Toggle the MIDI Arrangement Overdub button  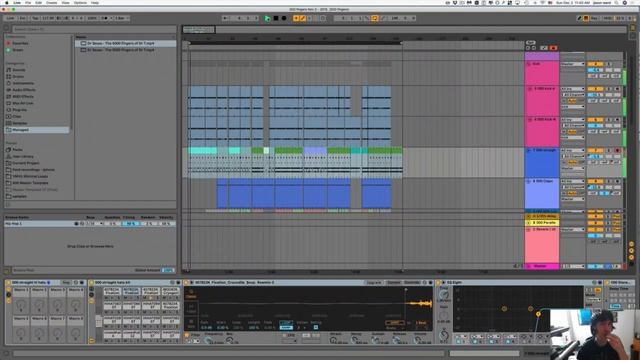pyautogui.click(x=296, y=18)
